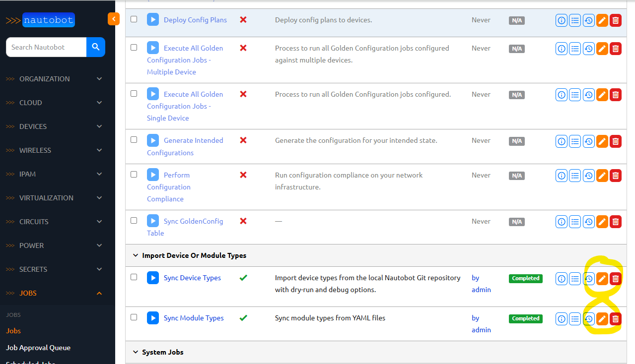This screenshot has height=364, width=635.
Task: Click edit pencil for Sync Module Types
Action: pyautogui.click(x=602, y=319)
